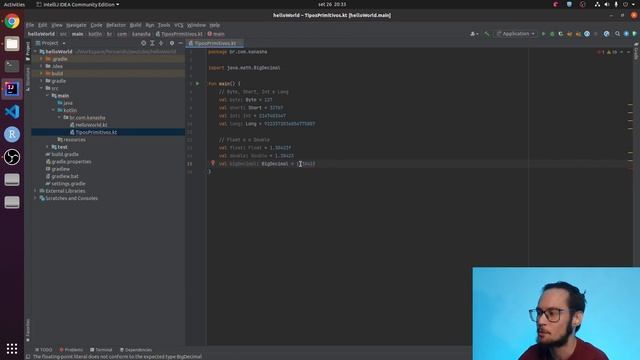Open the Tools menu
Screen dimensions: 640x360
164,25
